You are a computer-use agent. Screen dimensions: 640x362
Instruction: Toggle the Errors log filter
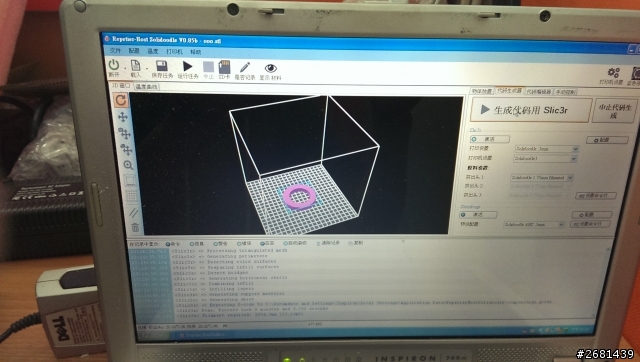244,243
